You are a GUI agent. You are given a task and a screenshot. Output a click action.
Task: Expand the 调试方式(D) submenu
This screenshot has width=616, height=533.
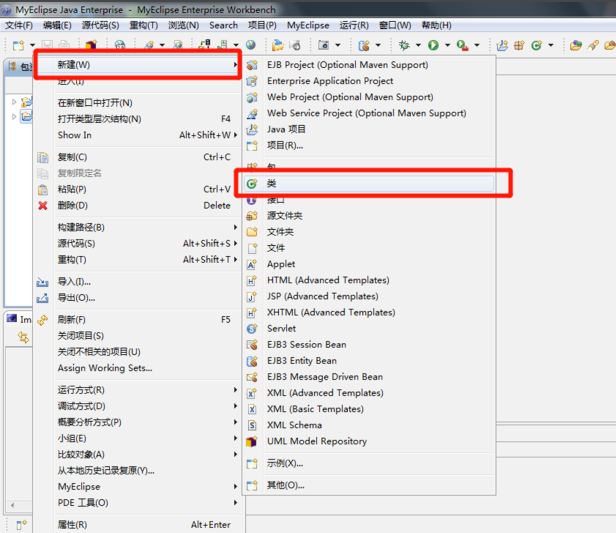click(x=138, y=406)
